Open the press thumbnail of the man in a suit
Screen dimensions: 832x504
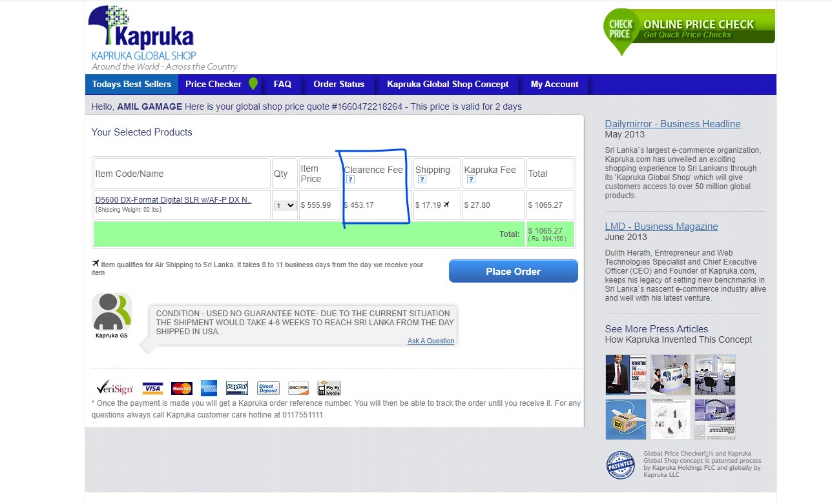[x=626, y=374]
